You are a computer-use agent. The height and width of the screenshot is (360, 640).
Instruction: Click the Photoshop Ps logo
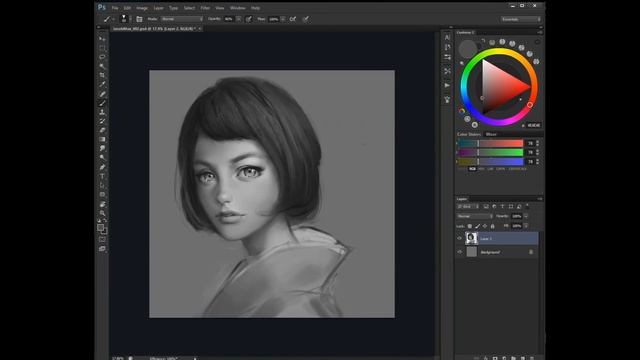click(102, 7)
